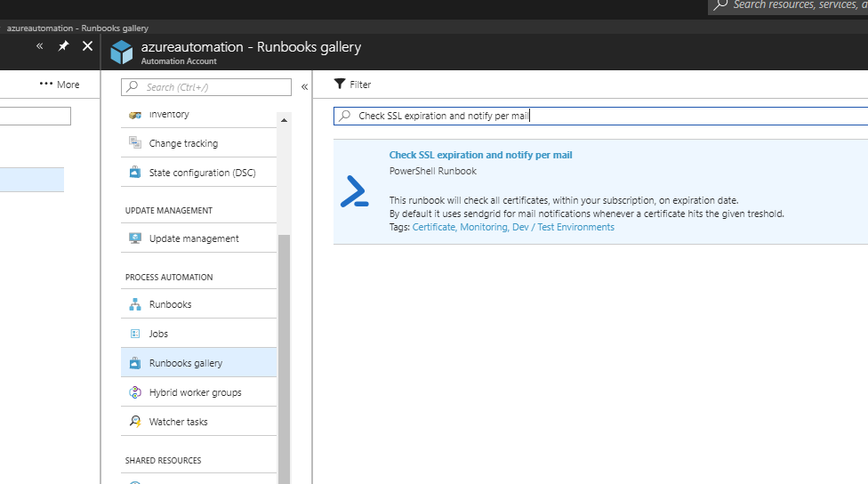868x484 pixels.
Task: Click the State configuration (DSC) icon
Action: 135,173
